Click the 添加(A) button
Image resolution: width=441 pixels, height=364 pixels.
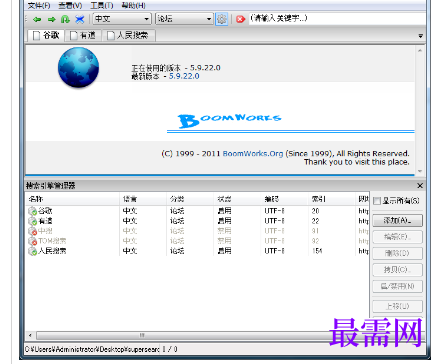397,220
